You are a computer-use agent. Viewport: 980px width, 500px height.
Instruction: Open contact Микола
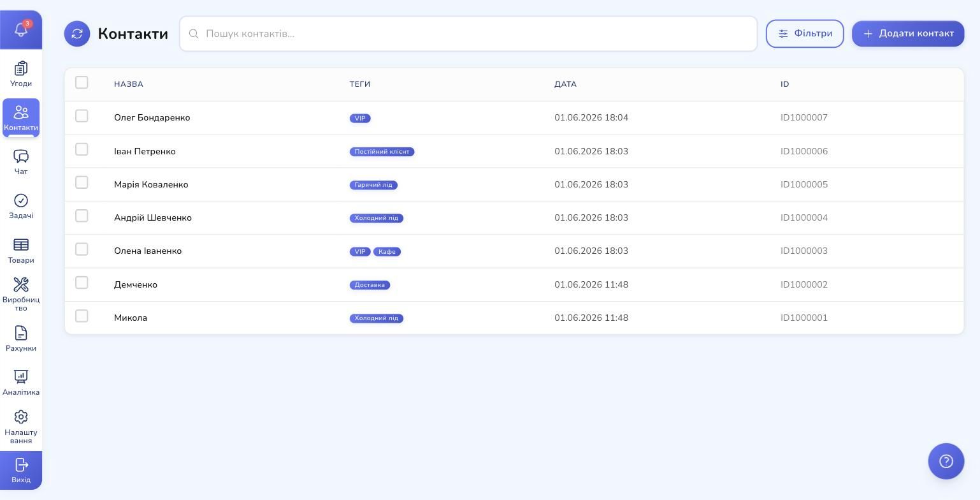pos(131,318)
